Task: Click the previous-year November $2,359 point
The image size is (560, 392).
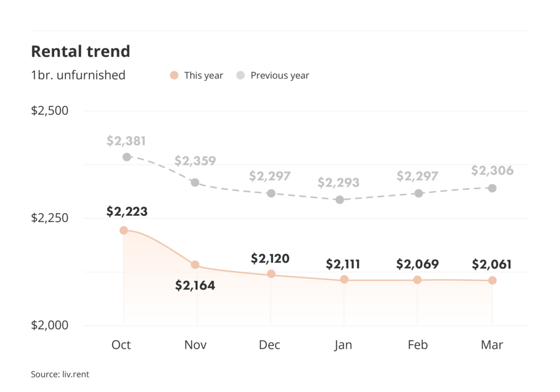Action: click(195, 182)
